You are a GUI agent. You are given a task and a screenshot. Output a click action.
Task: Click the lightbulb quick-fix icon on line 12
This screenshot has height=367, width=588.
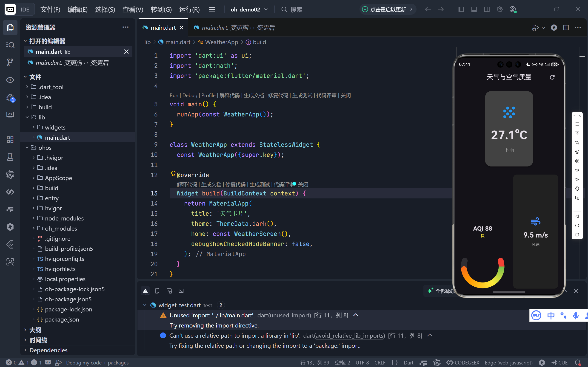(x=173, y=174)
